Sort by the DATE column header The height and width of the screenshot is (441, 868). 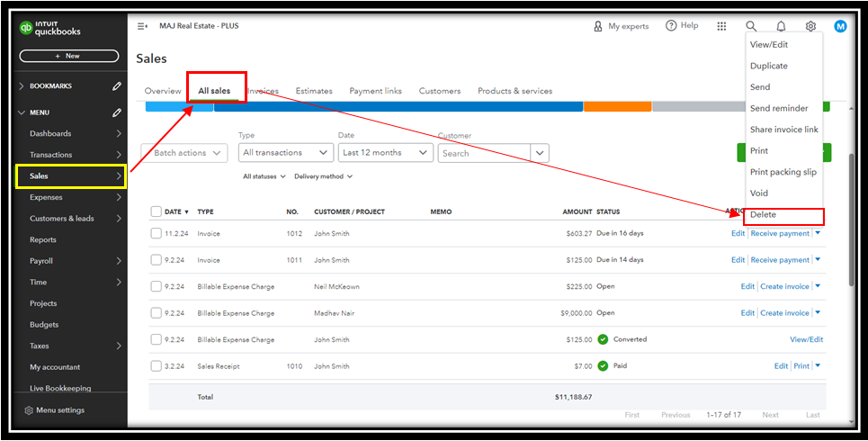click(x=176, y=211)
